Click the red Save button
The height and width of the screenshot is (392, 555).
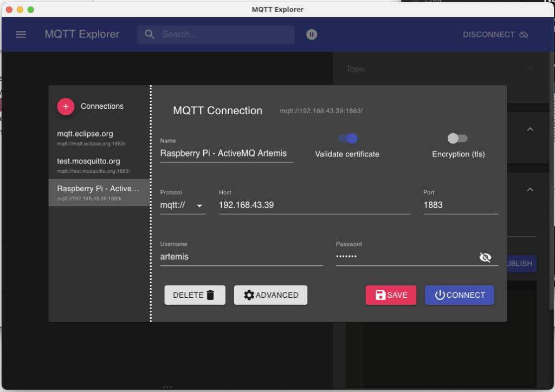[x=391, y=295]
